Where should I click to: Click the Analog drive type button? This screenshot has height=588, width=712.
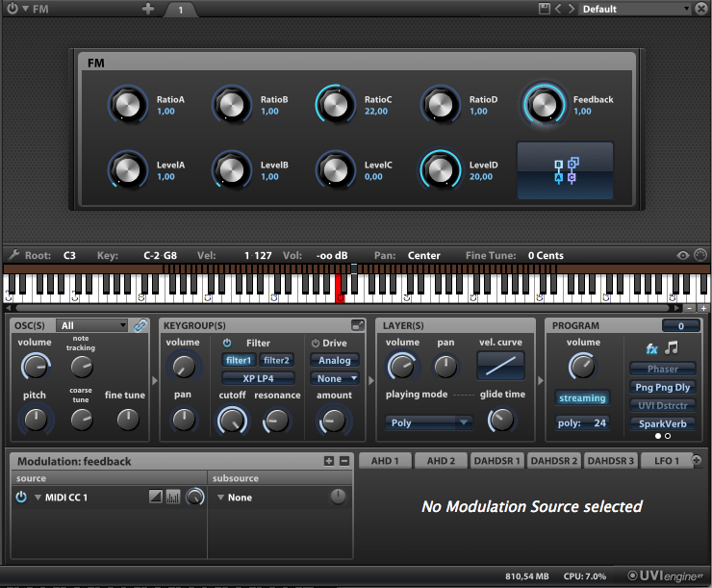335,361
